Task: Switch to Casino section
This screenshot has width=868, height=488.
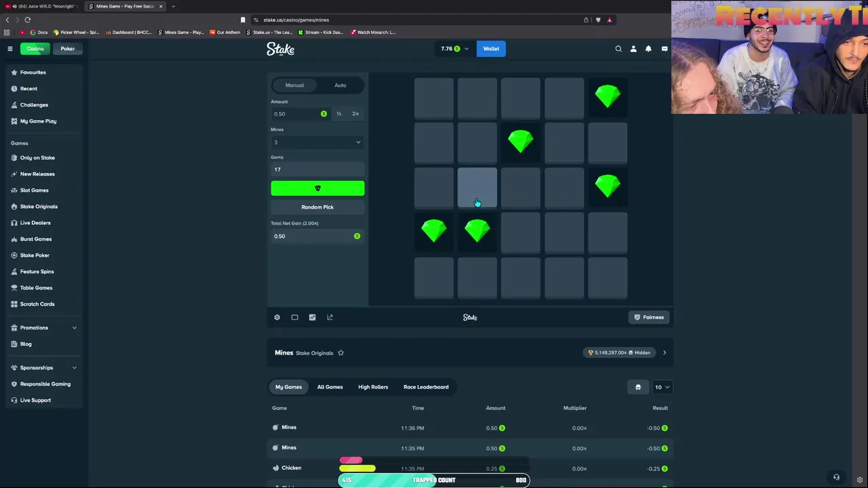Action: [35, 49]
